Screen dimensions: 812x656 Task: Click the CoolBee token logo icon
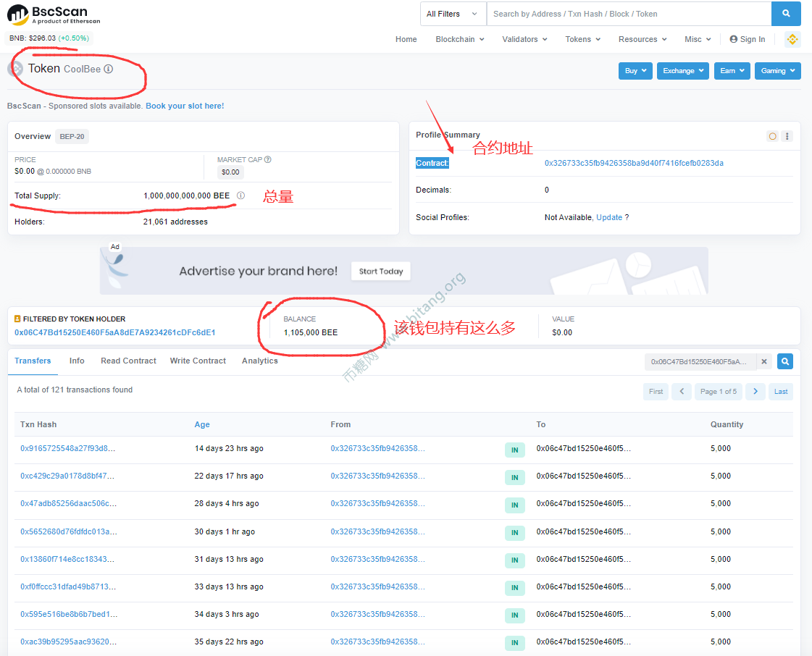click(x=15, y=69)
